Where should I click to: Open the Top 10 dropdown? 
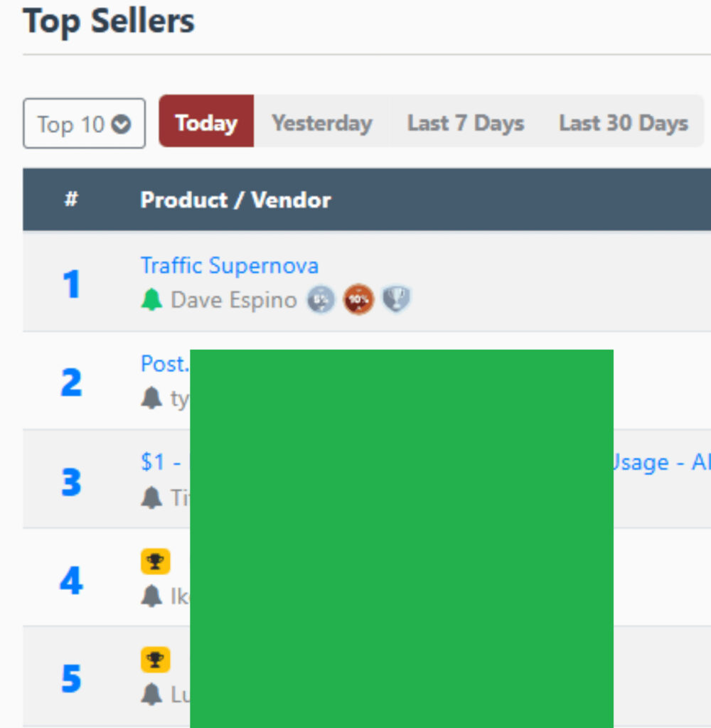[84, 124]
